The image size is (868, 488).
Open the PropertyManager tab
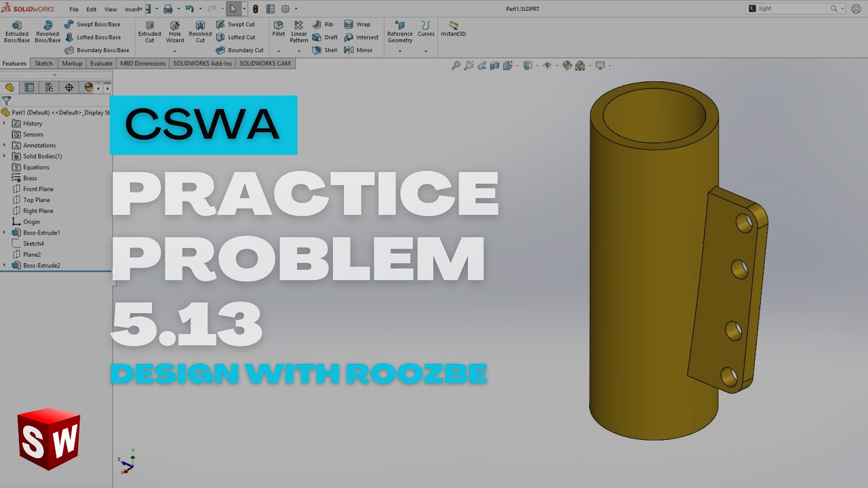[29, 87]
